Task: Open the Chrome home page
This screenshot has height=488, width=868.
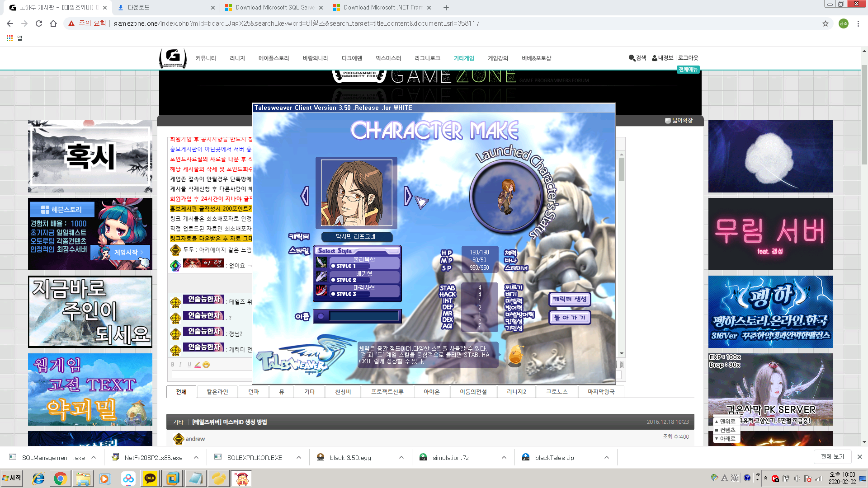Action: (x=53, y=23)
